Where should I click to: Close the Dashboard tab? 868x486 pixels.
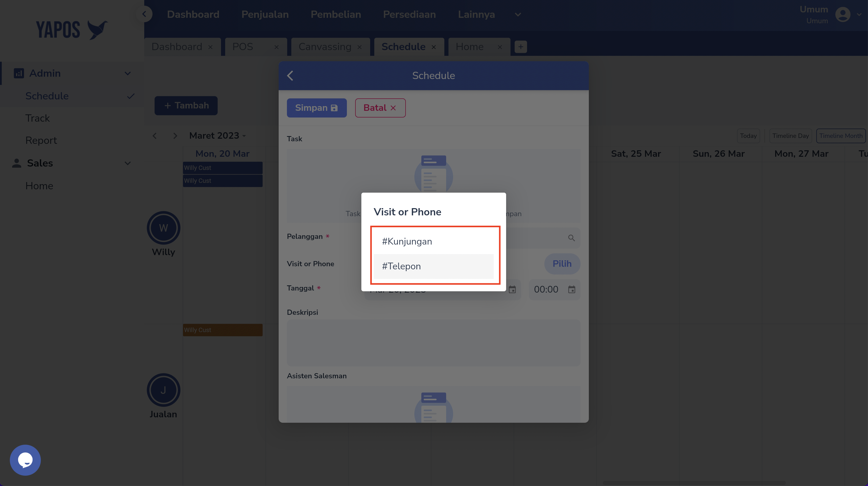point(210,47)
